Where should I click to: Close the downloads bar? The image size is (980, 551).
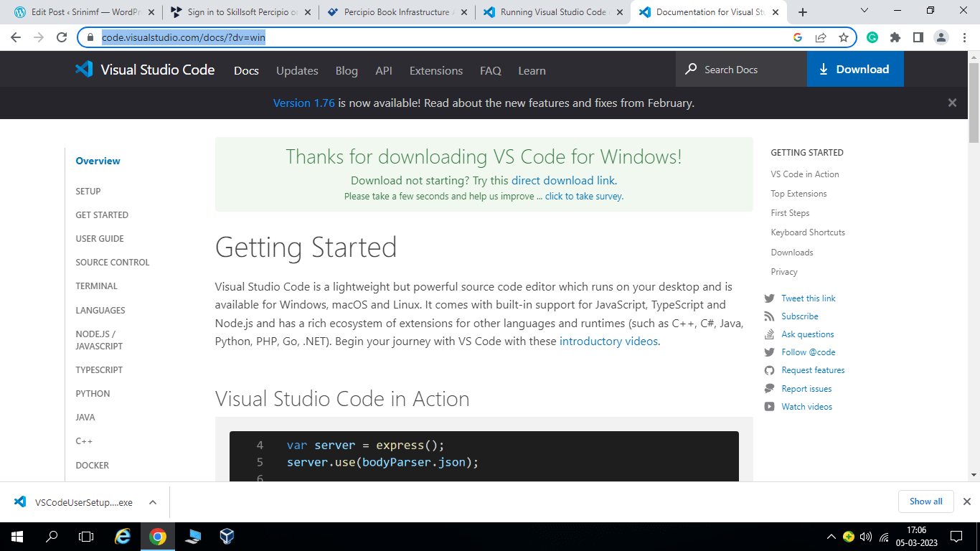[966, 501]
